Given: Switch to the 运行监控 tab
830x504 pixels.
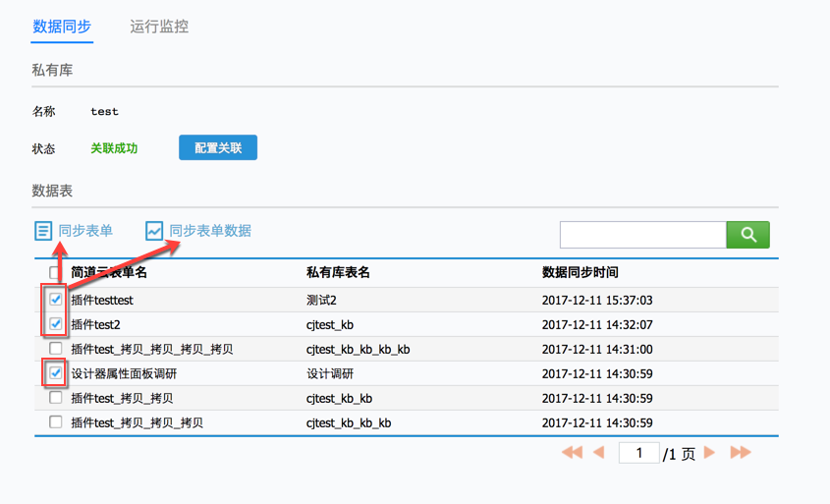Looking at the screenshot, I should pos(159,27).
